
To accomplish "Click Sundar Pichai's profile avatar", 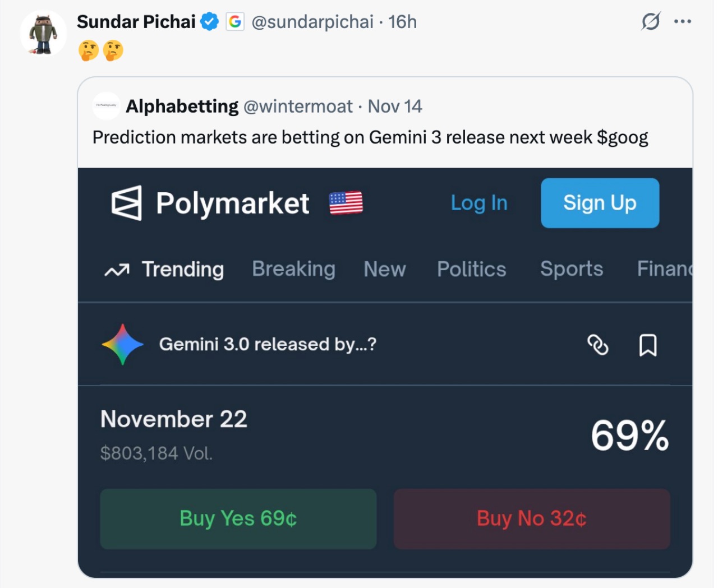I will tap(43, 34).
